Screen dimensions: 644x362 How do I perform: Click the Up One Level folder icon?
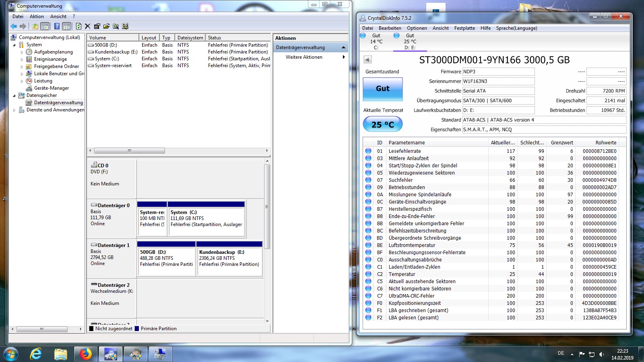point(35,27)
